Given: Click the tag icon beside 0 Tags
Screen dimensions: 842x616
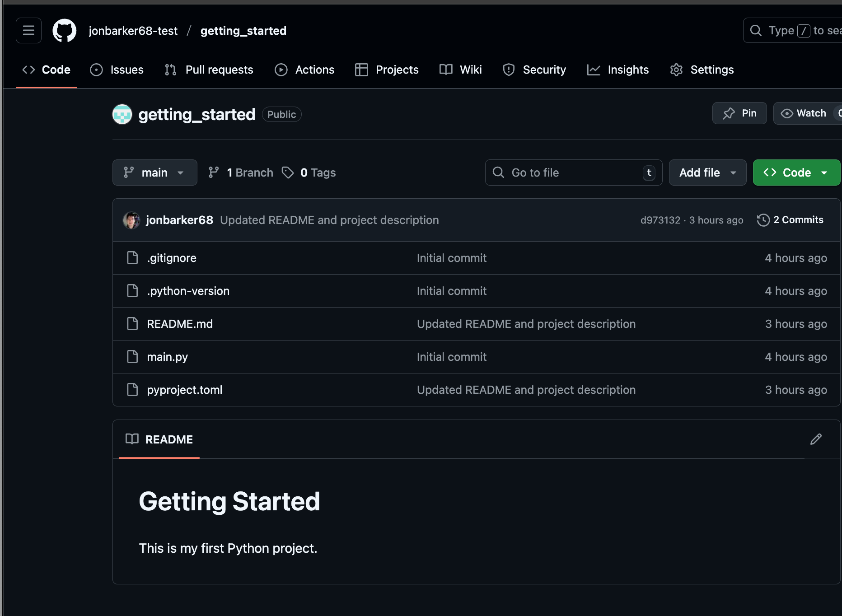Looking at the screenshot, I should pos(288,173).
